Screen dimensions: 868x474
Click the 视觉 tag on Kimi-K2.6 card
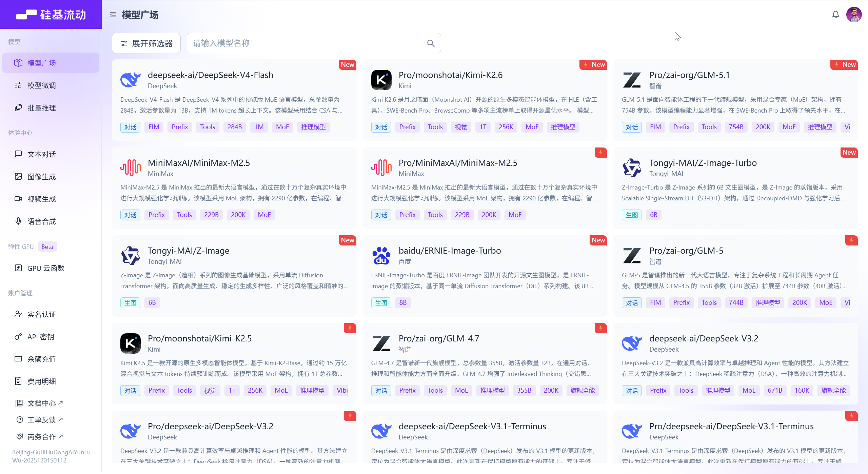point(461,127)
